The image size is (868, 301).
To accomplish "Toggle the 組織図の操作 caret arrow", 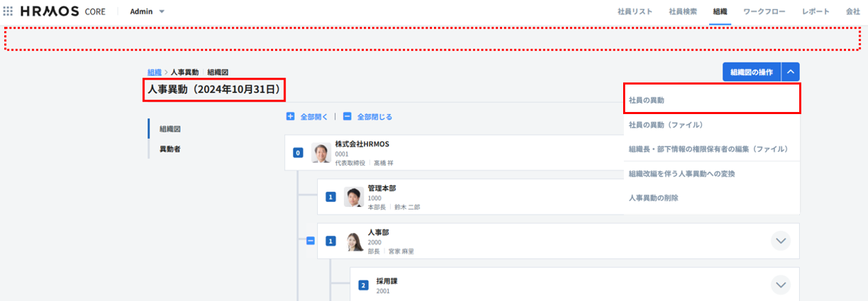I will [791, 71].
